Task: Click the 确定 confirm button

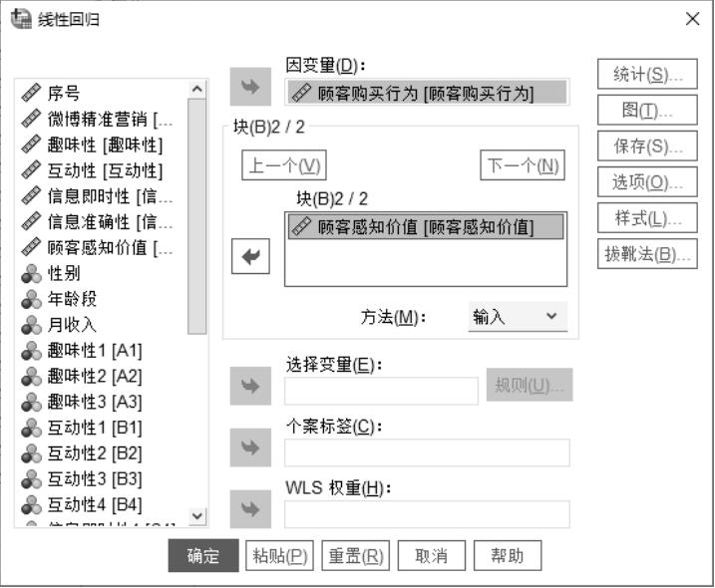Action: coord(203,556)
